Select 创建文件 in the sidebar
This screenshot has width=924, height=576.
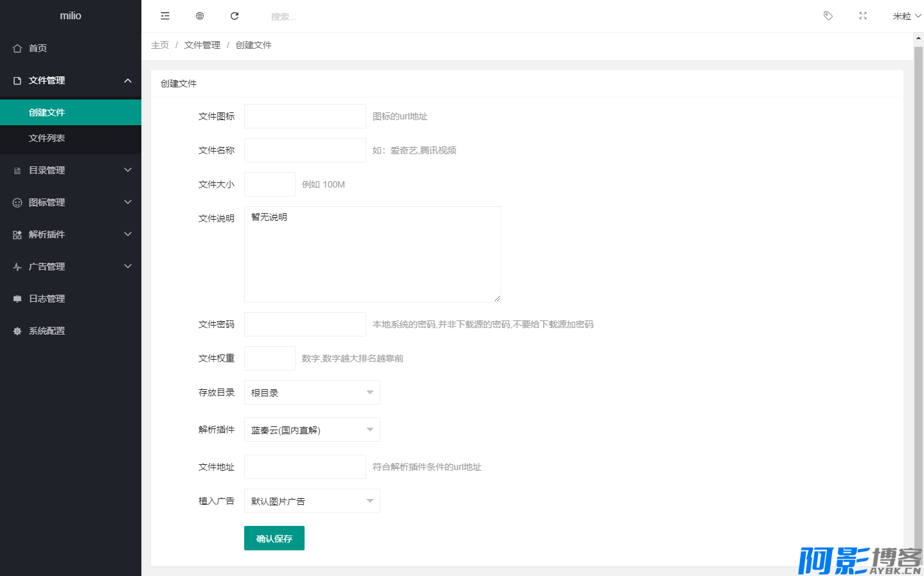pyautogui.click(x=71, y=112)
